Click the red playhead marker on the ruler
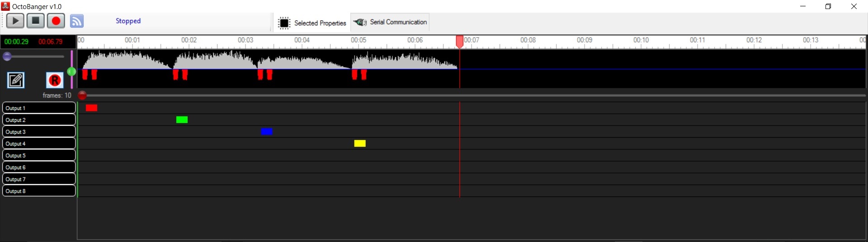The width and height of the screenshot is (868, 242). coord(459,42)
